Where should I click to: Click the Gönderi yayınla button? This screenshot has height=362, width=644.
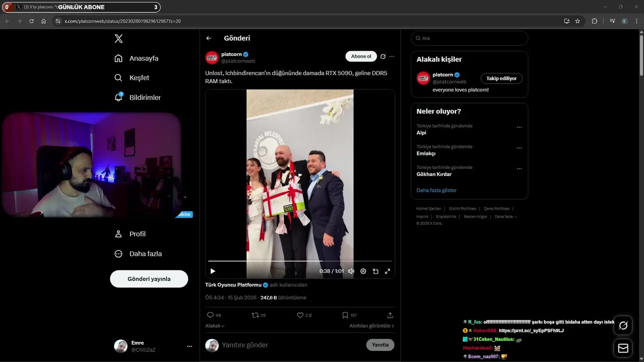(149, 279)
